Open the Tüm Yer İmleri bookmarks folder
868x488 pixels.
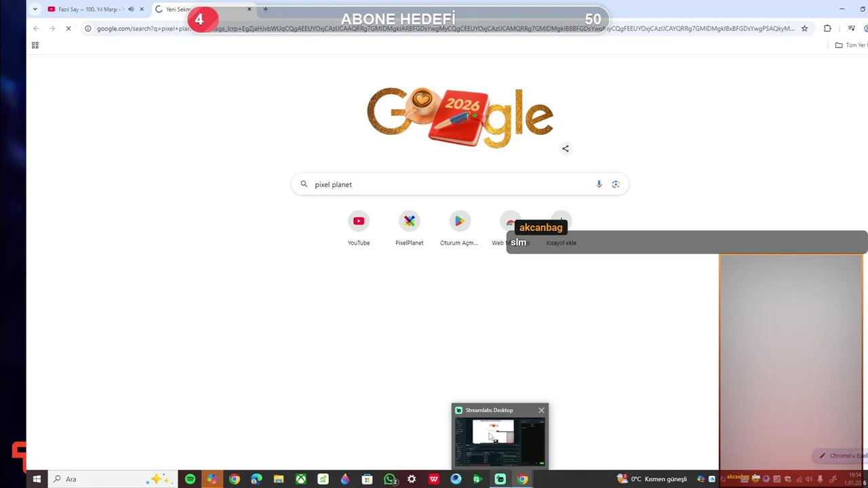(x=851, y=45)
